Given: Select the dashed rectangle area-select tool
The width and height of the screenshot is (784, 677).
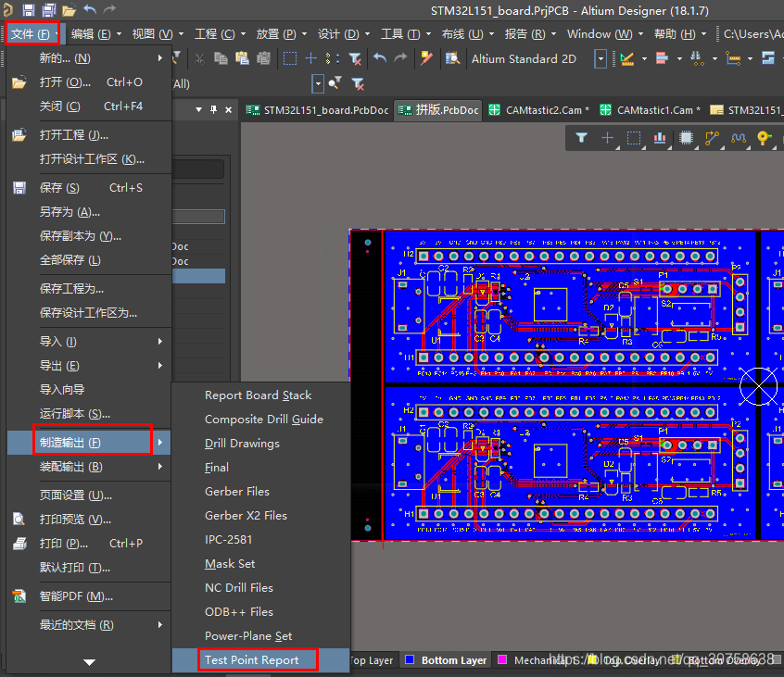Looking at the screenshot, I should [x=290, y=58].
